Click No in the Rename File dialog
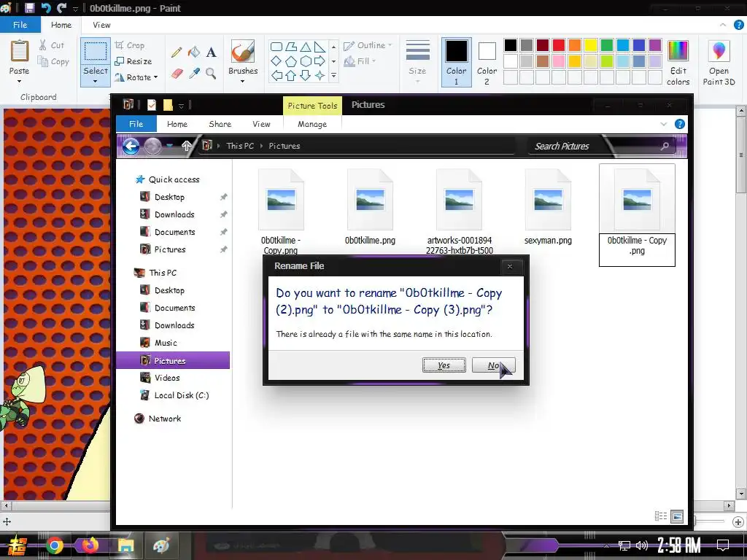This screenshot has width=747, height=560. click(494, 365)
